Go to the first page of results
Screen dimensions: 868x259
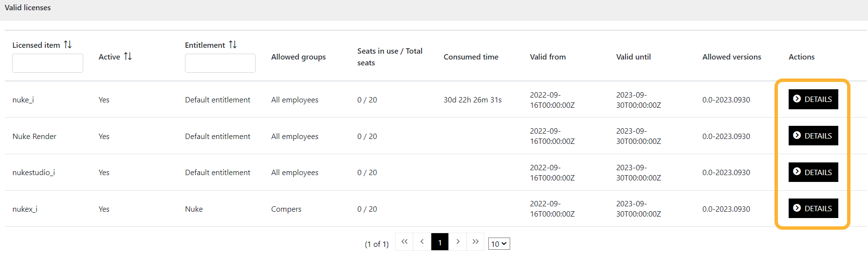pos(404,242)
